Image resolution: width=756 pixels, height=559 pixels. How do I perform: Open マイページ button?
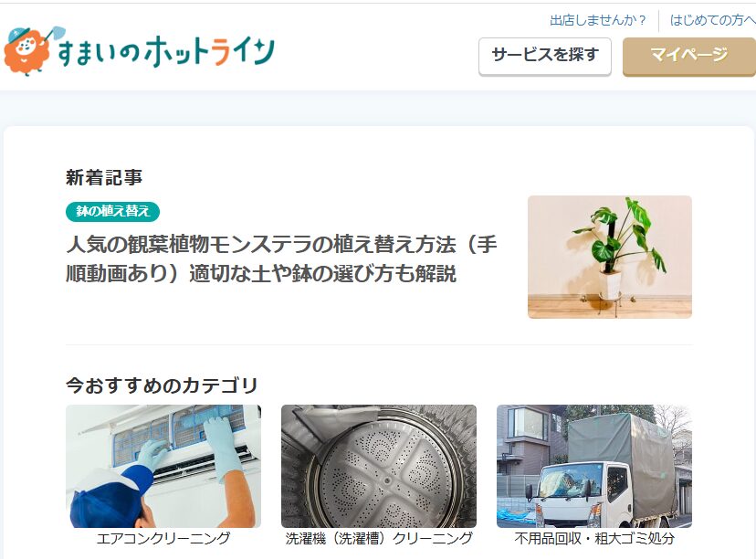689,57
